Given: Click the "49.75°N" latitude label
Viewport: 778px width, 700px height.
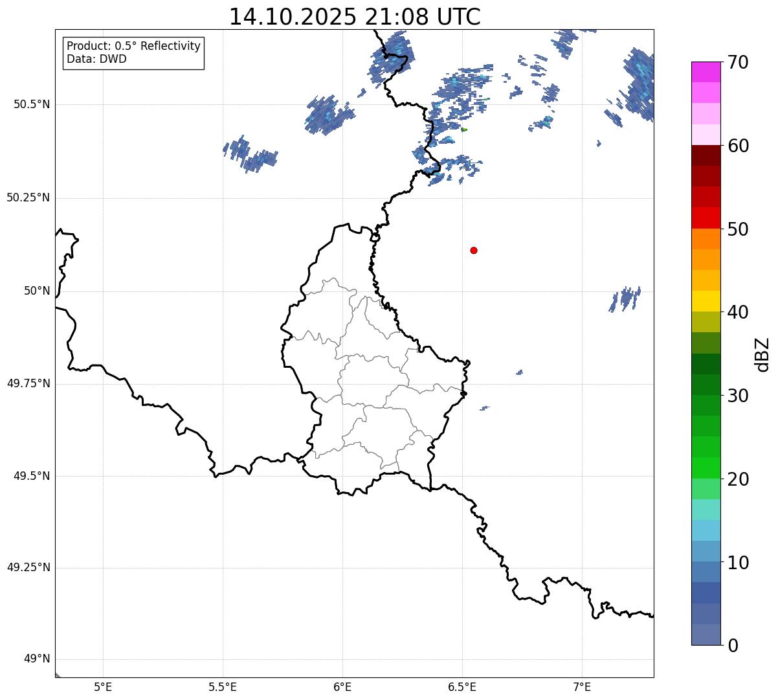Looking at the screenshot, I should tap(28, 383).
